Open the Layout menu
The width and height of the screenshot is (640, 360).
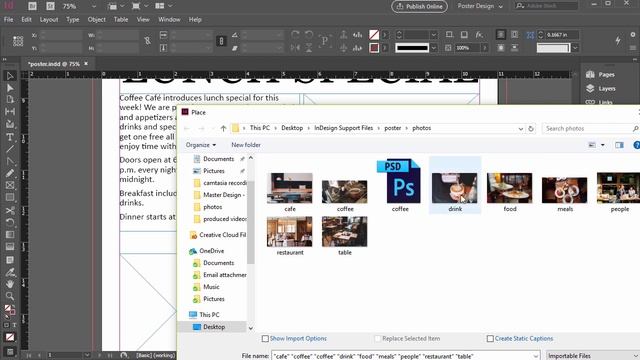pos(49,20)
